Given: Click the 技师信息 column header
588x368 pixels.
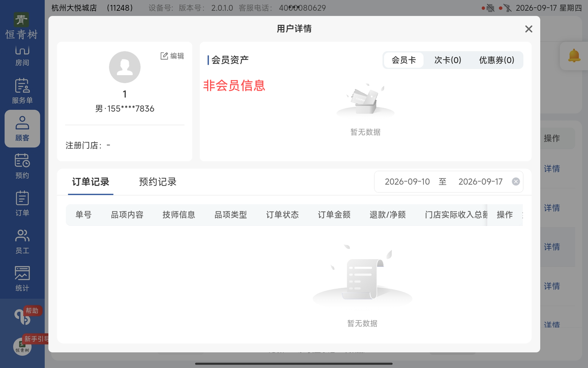Looking at the screenshot, I should tap(179, 215).
